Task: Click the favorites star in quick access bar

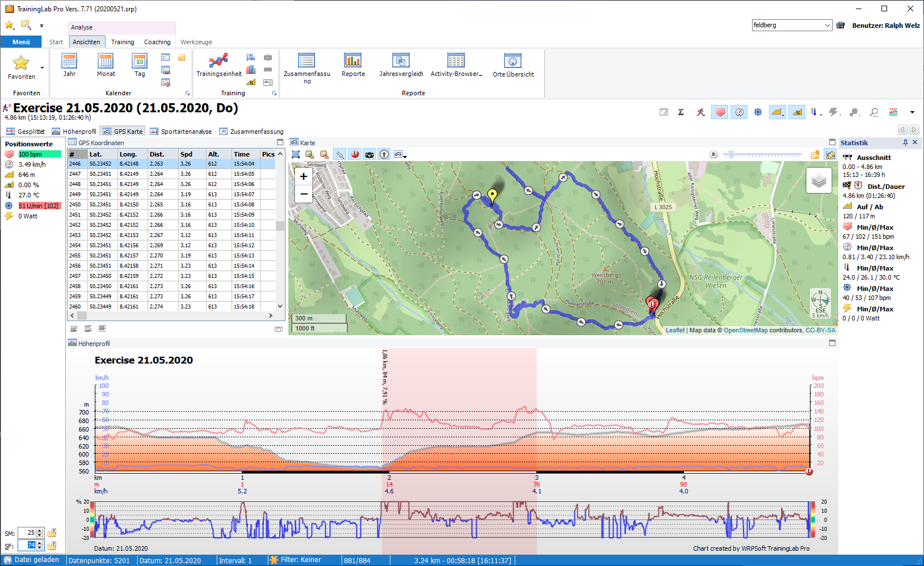Action: (x=10, y=25)
